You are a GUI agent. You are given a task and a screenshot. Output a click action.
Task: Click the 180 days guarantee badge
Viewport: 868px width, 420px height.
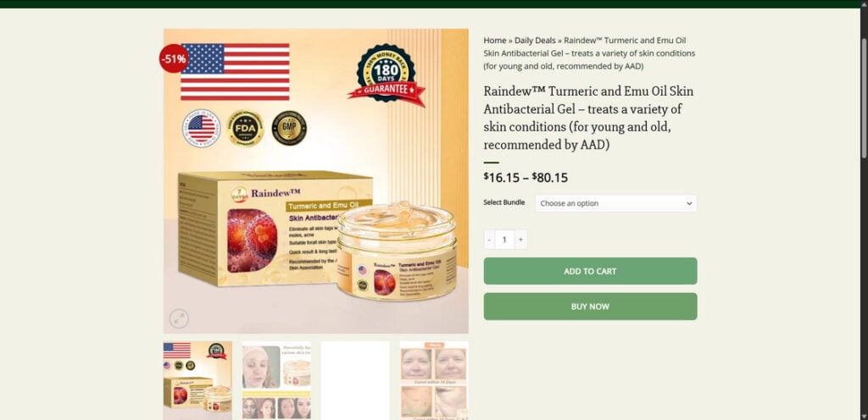(x=387, y=75)
